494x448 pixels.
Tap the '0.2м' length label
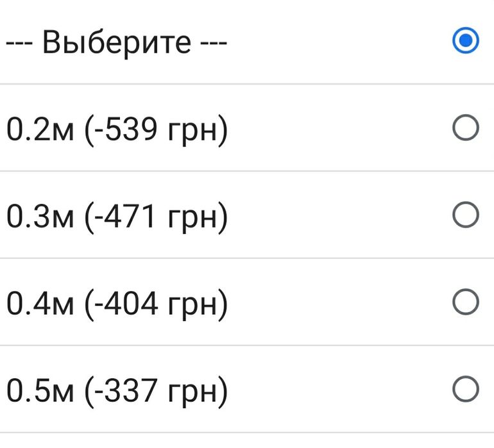click(x=40, y=131)
